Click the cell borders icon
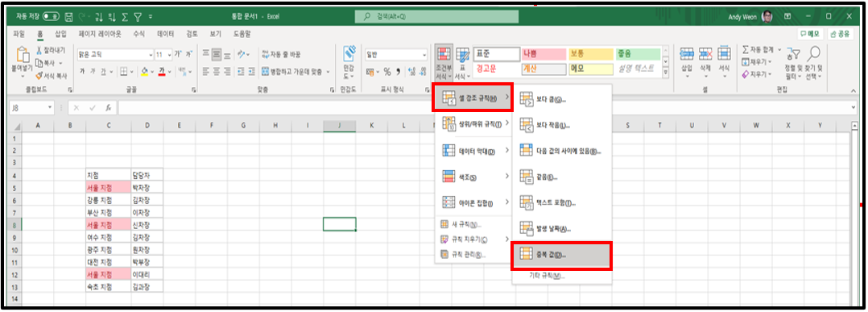The width and height of the screenshot is (868, 312). point(123,72)
